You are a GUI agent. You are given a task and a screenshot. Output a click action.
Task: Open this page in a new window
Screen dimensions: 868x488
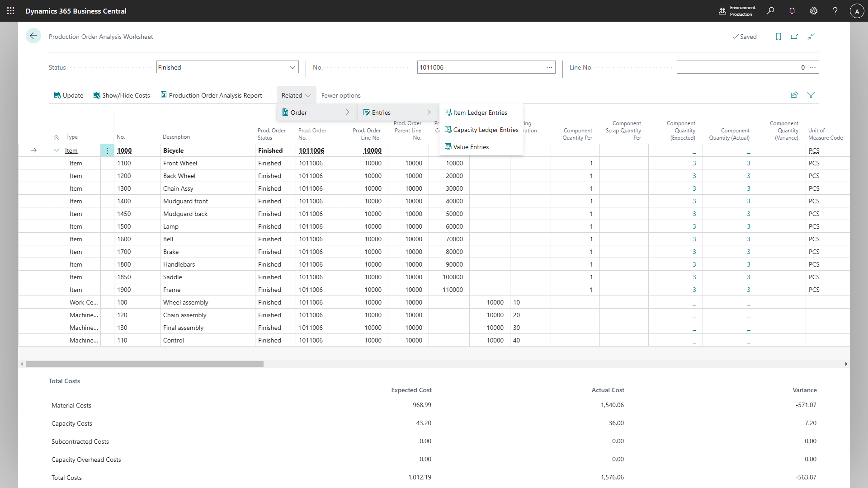(x=794, y=37)
